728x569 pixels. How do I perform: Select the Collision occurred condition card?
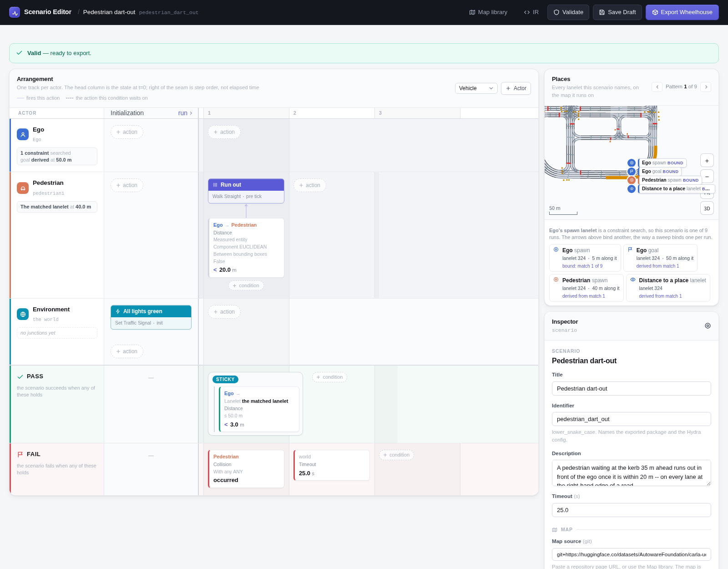point(246,469)
